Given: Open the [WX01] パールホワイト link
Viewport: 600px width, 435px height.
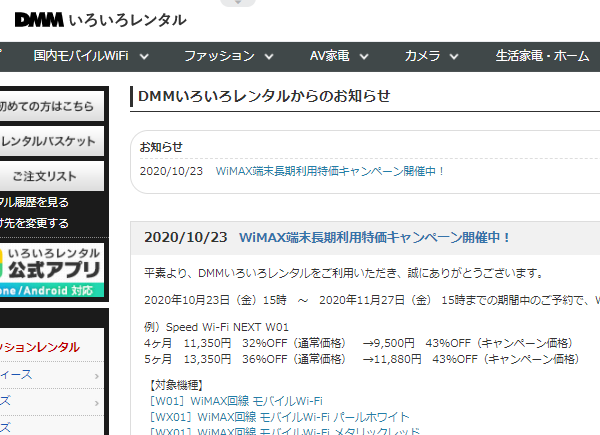Looking at the screenshot, I should tap(280, 417).
